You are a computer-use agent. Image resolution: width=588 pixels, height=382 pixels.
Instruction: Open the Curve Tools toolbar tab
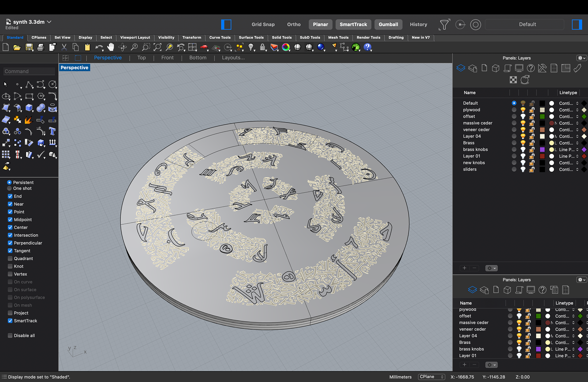click(220, 37)
